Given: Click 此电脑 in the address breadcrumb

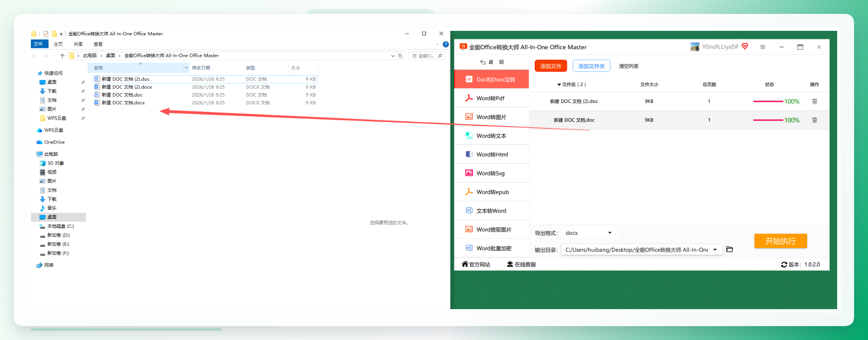Looking at the screenshot, I should (x=90, y=56).
